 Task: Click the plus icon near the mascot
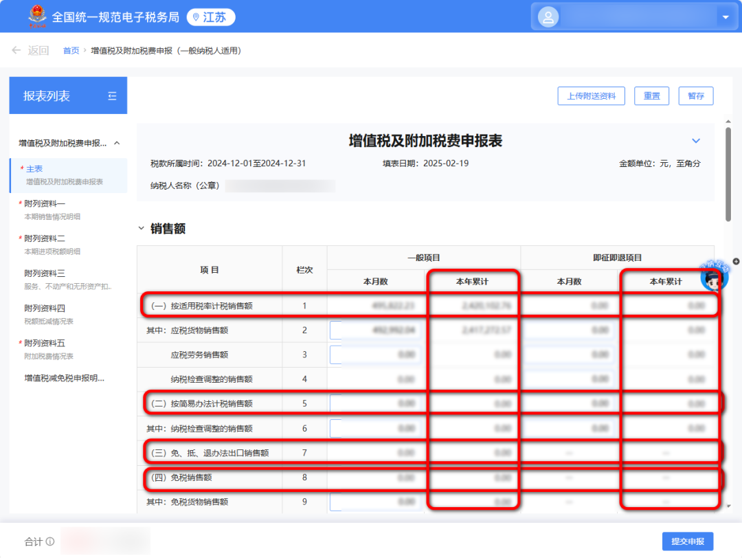(736, 261)
